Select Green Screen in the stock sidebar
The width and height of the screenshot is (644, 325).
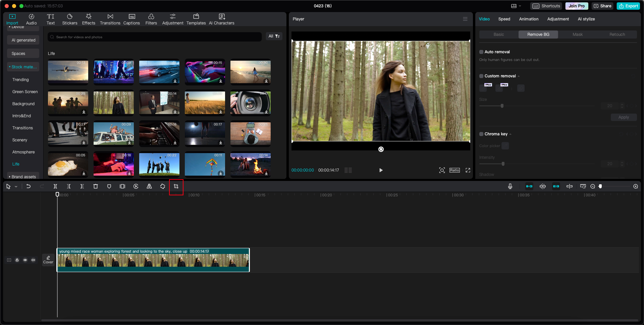tap(25, 91)
